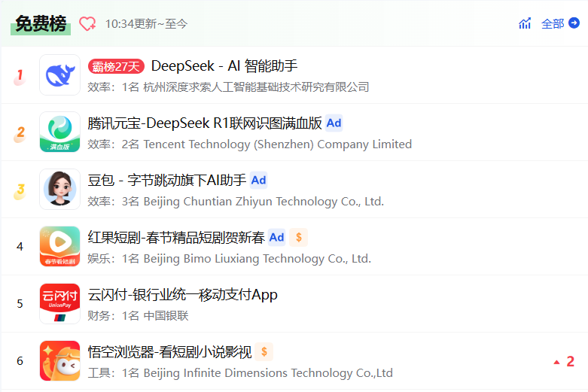Open the 红果短剧 app icon
Screen dimensions: 588x392
click(x=60, y=246)
